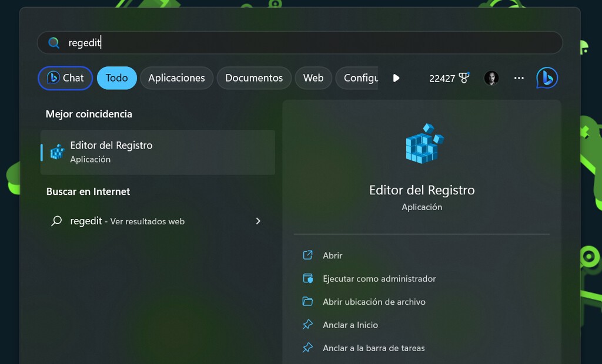This screenshot has height=364, width=602.
Task: Click the shield icon for Ejecutar como administrador
Action: pyautogui.click(x=307, y=278)
